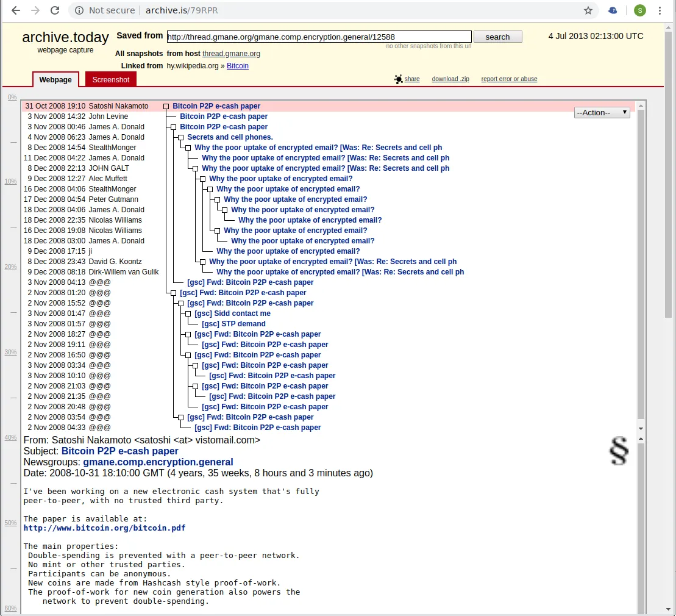Collapse the Secrets and cell phones node
This screenshot has height=616, width=676.
point(180,137)
